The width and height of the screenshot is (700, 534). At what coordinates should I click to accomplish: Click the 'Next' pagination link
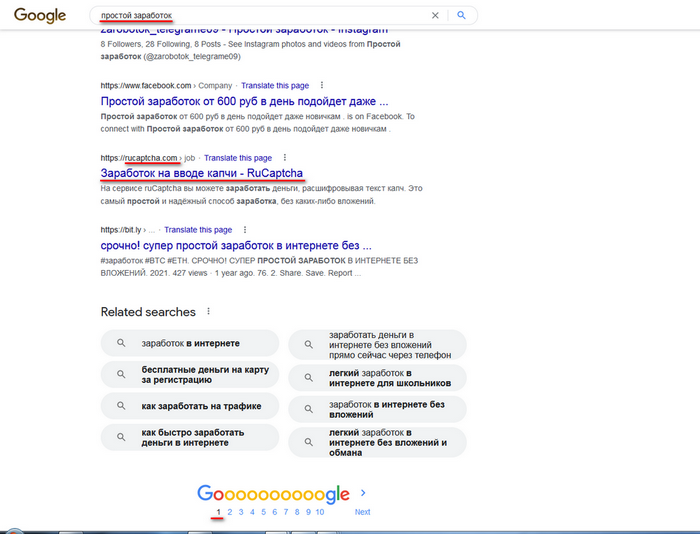362,512
